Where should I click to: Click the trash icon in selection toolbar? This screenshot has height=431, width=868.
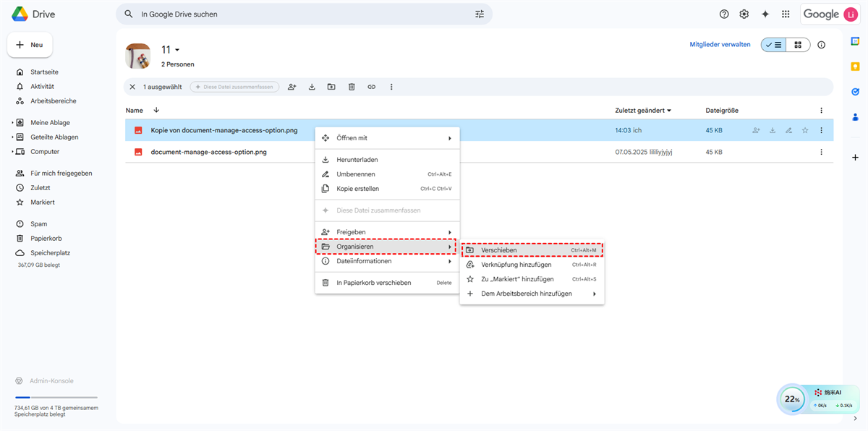pos(352,87)
